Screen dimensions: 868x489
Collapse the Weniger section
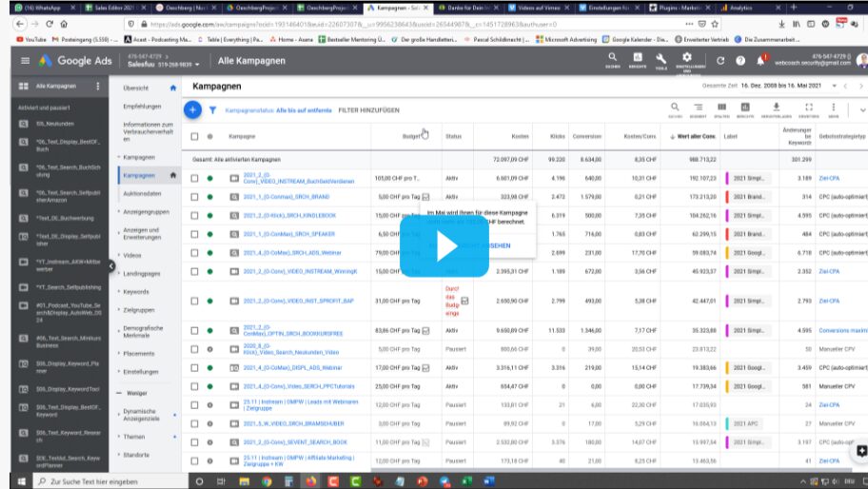point(132,393)
